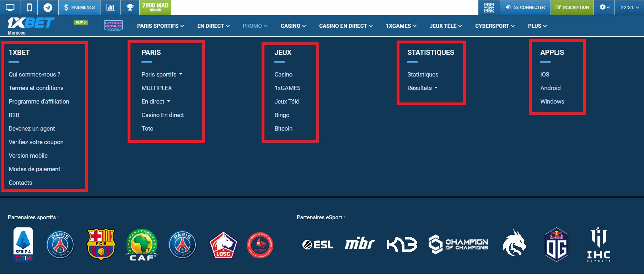
Task: Open the PROMO dropdown
Action: pos(255,26)
